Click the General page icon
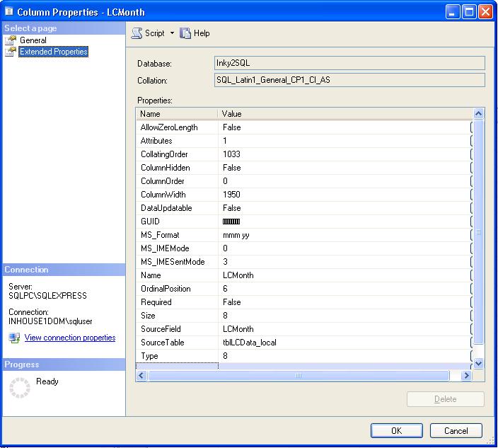Image resolution: width=498 pixels, height=448 pixels. (11, 41)
